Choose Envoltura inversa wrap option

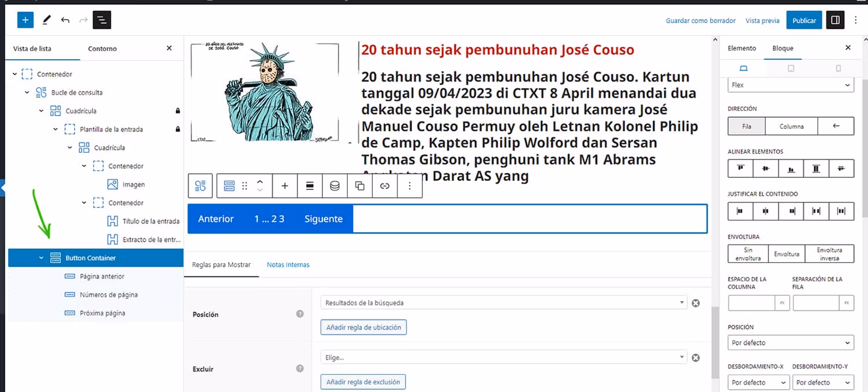(829, 254)
